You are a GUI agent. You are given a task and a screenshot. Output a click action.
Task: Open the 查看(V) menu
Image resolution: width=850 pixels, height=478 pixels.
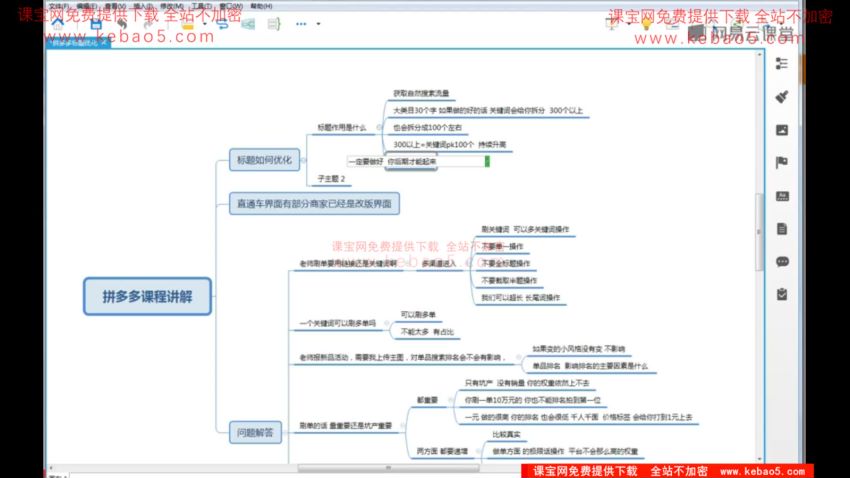click(x=115, y=6)
